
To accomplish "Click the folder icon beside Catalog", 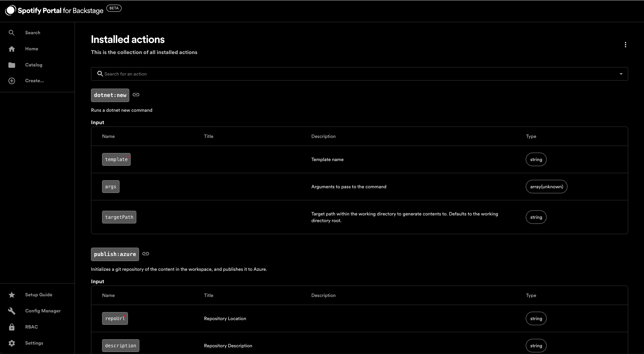I will coord(12,65).
